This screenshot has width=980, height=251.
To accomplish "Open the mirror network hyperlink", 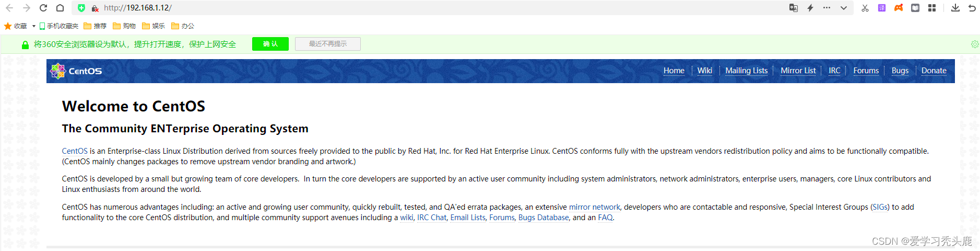I will tap(594, 207).
